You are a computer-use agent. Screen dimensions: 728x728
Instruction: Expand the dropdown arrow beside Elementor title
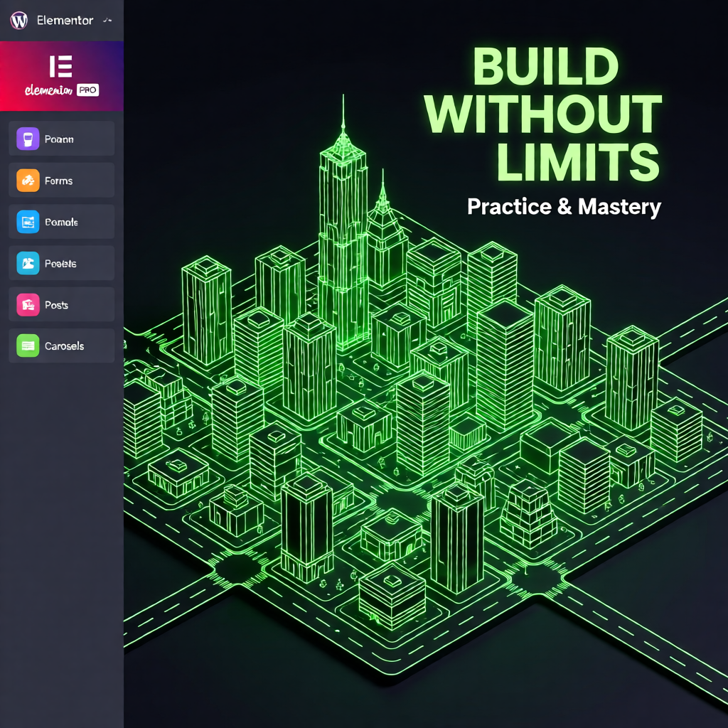tap(107, 21)
